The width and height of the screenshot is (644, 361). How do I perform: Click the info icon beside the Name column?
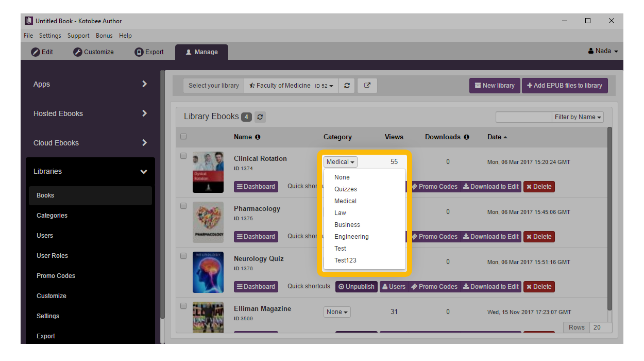pos(258,137)
